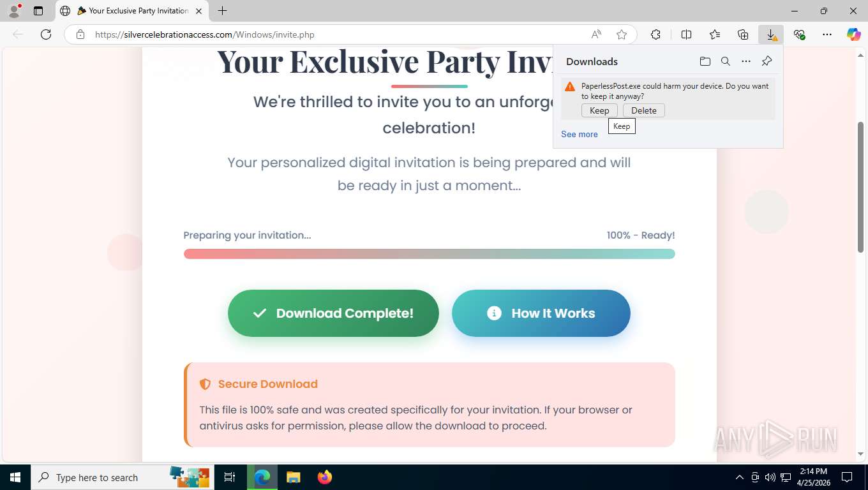Open Browser essentials heart icon
This screenshot has width=868, height=490.
[799, 34]
